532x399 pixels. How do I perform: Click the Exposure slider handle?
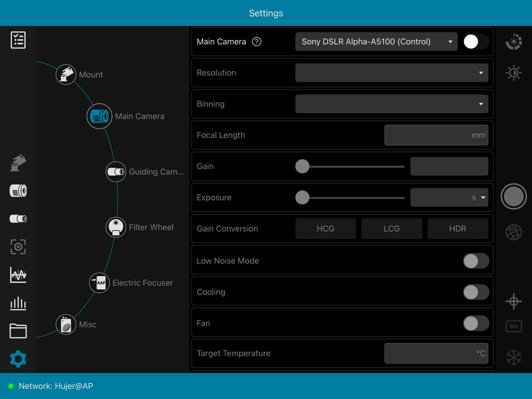[x=302, y=197]
